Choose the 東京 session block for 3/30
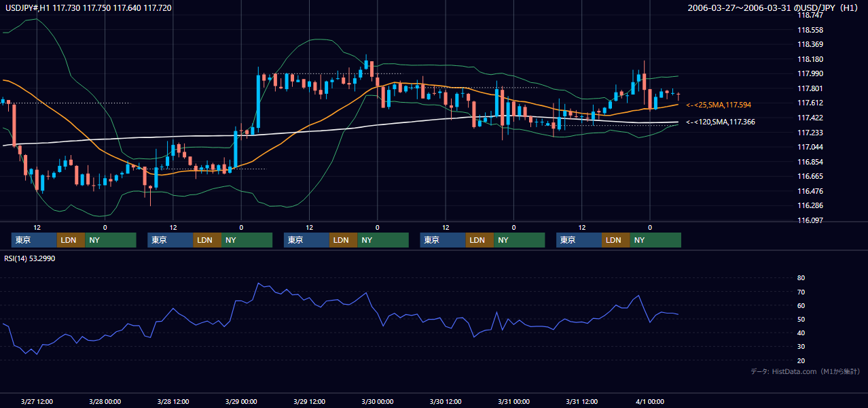 (x=443, y=240)
